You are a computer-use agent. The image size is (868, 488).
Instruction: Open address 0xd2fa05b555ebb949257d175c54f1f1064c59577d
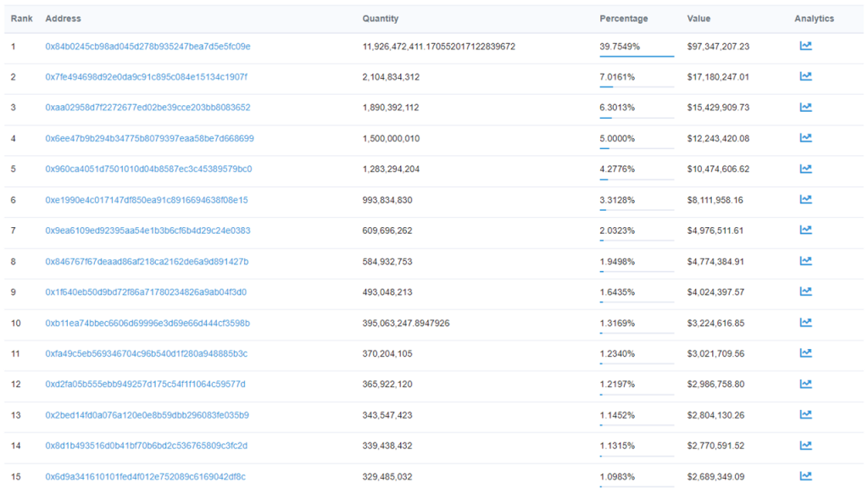pos(146,384)
